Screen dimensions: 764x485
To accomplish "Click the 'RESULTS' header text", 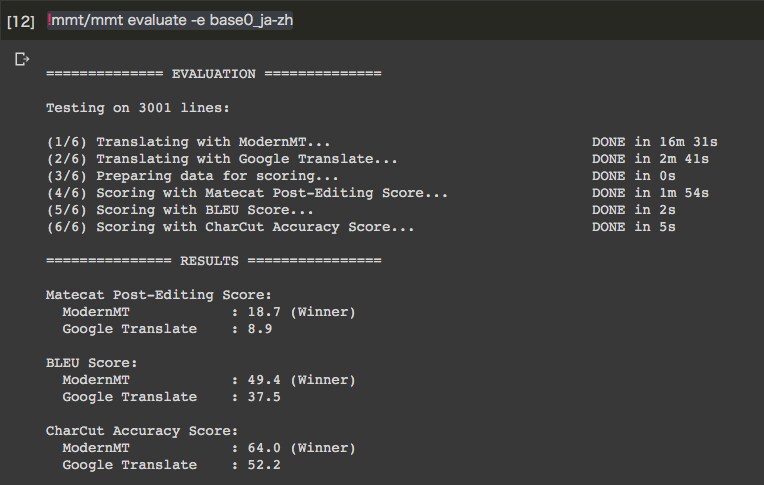I will point(210,261).
